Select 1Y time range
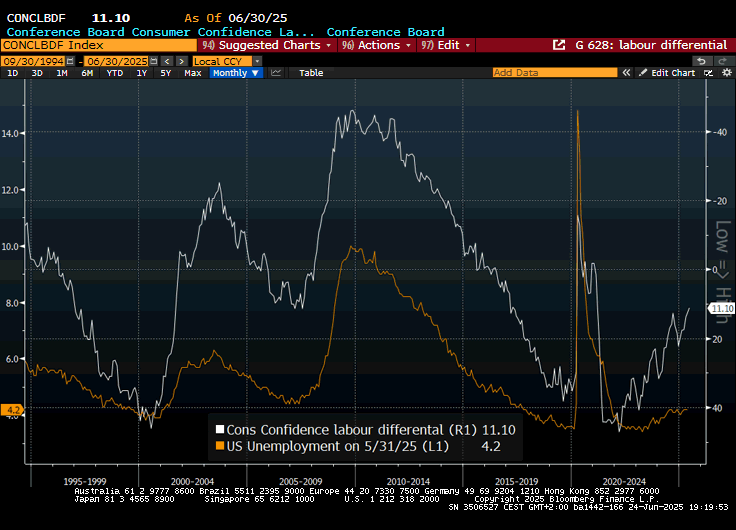736x530 pixels. click(x=142, y=73)
